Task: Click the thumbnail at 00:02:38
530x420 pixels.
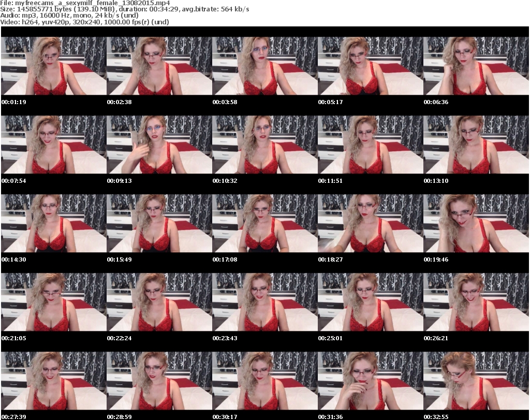Action: coord(159,66)
